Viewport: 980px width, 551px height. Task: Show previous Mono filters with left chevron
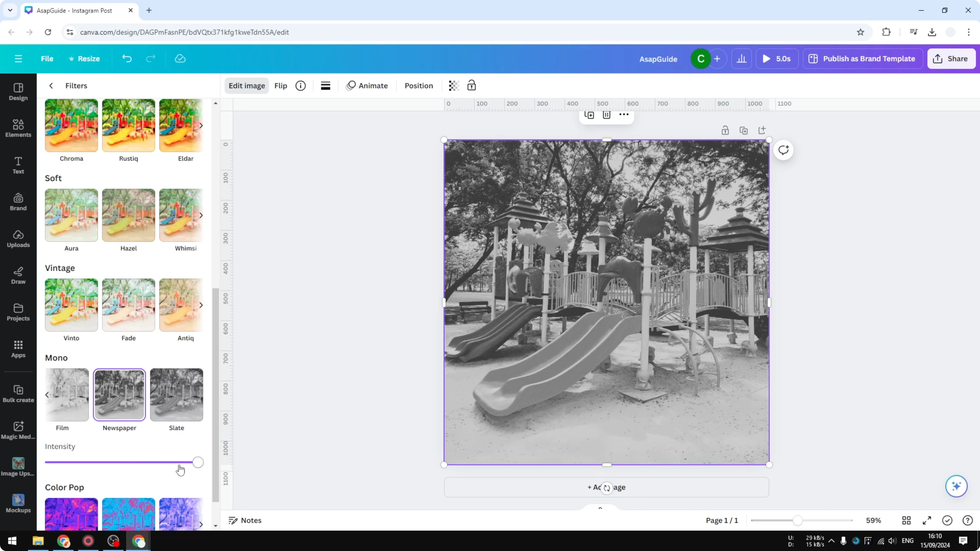tap(47, 395)
